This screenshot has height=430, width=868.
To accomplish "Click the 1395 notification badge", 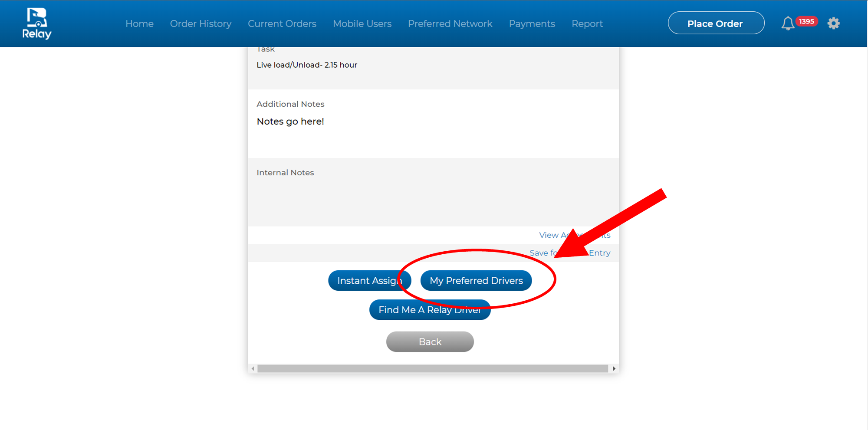I will click(806, 21).
